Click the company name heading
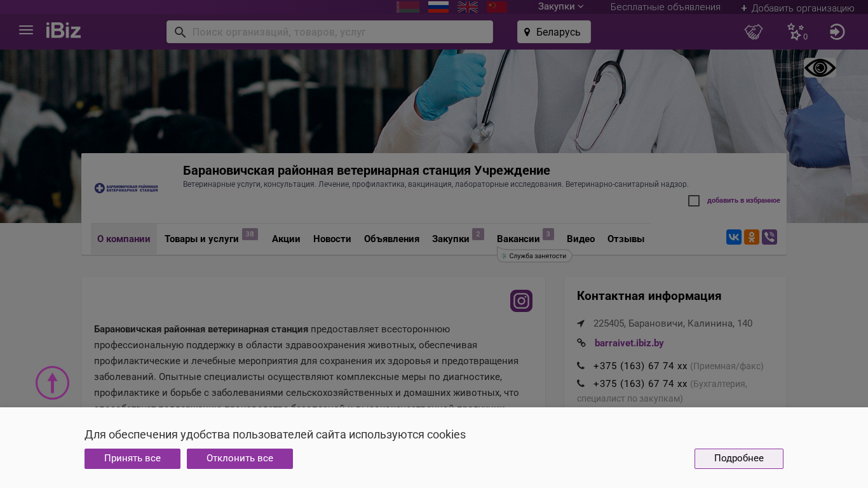The height and width of the screenshot is (488, 868). pos(367,170)
